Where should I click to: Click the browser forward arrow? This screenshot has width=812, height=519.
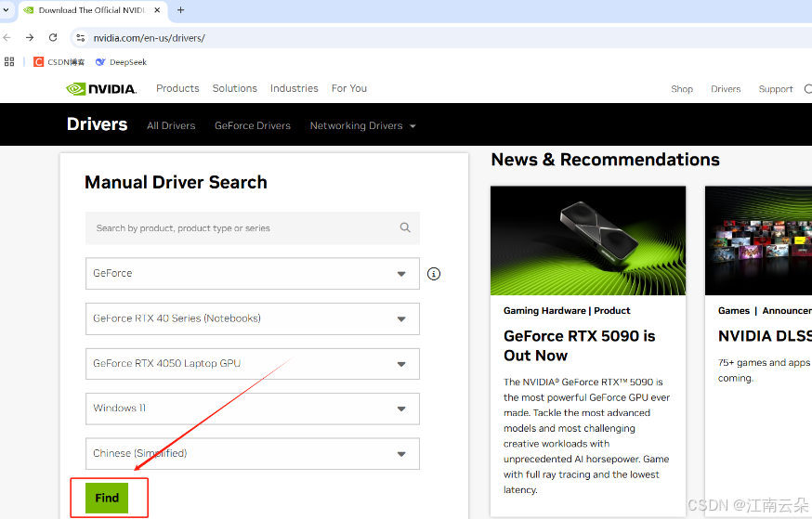pyautogui.click(x=30, y=38)
